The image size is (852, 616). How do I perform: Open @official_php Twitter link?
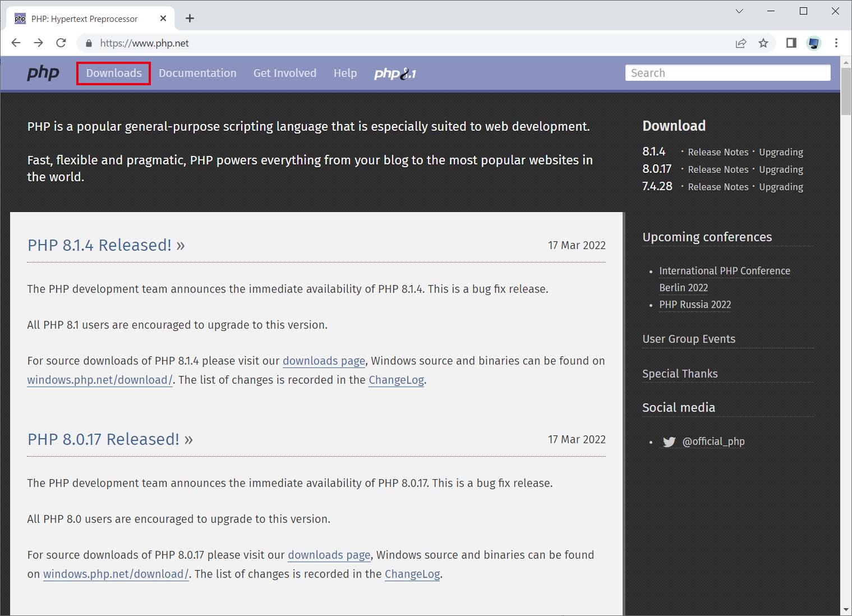pos(713,442)
